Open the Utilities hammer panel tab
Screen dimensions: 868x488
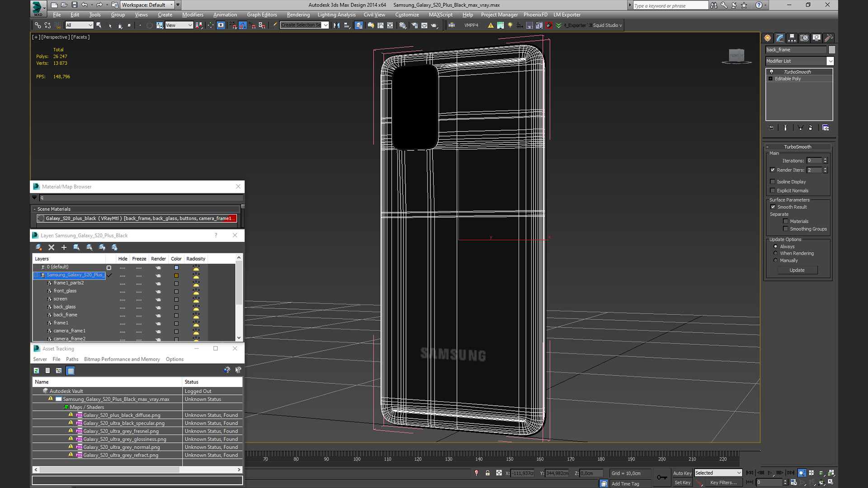click(829, 38)
